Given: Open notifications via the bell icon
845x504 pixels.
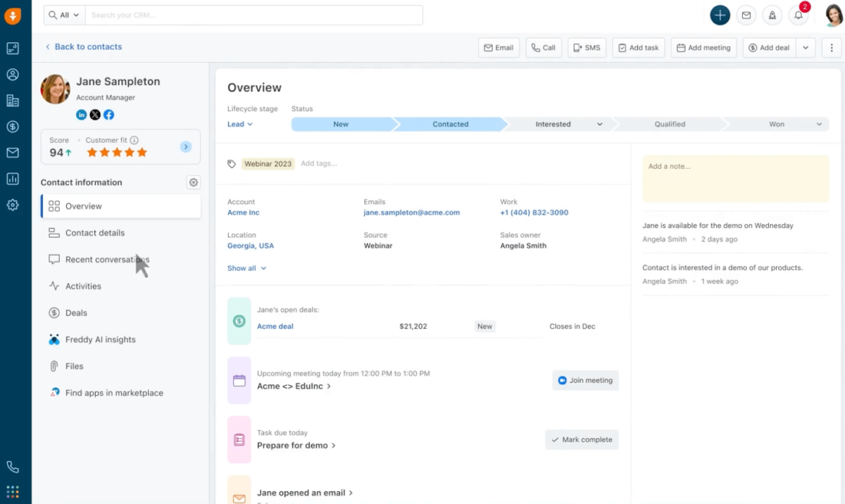Looking at the screenshot, I should 799,15.
